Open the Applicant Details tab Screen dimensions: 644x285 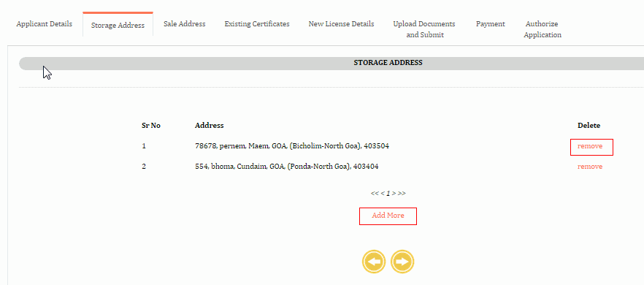coord(45,24)
